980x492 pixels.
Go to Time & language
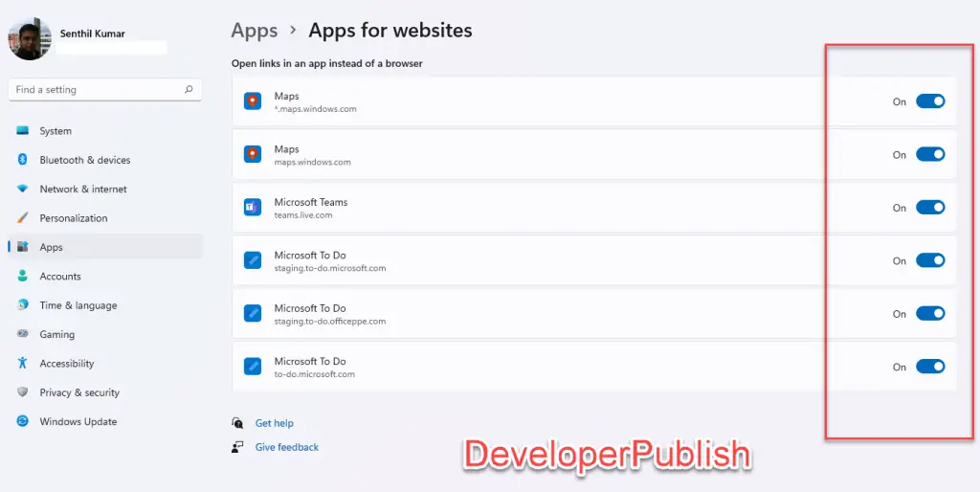click(105, 305)
